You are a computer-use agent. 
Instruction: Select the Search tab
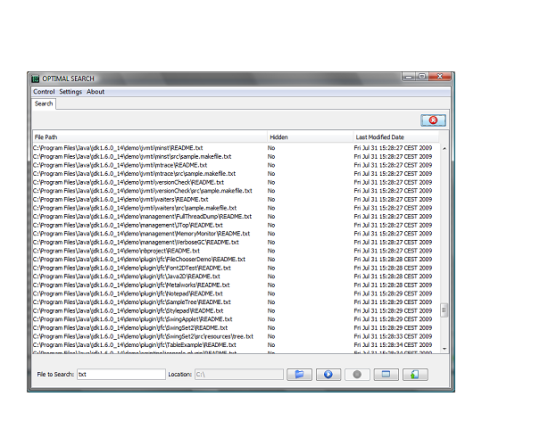[x=44, y=104]
